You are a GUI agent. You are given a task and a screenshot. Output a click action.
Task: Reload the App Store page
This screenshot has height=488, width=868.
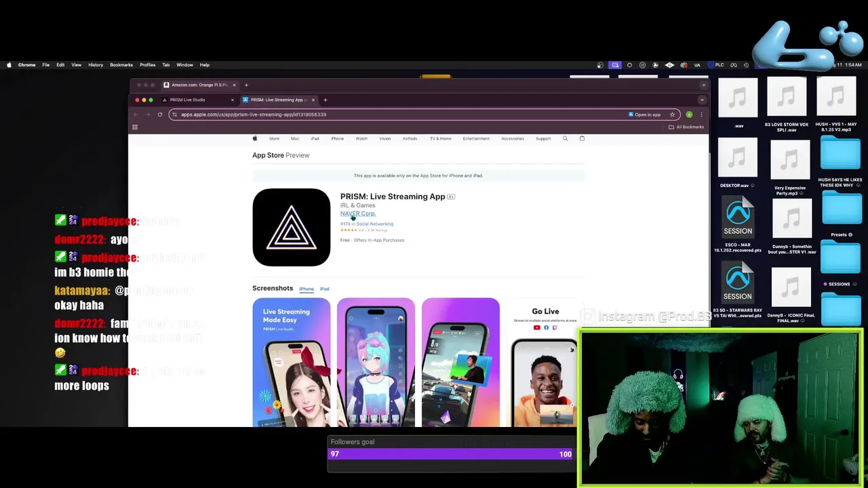tap(160, 115)
